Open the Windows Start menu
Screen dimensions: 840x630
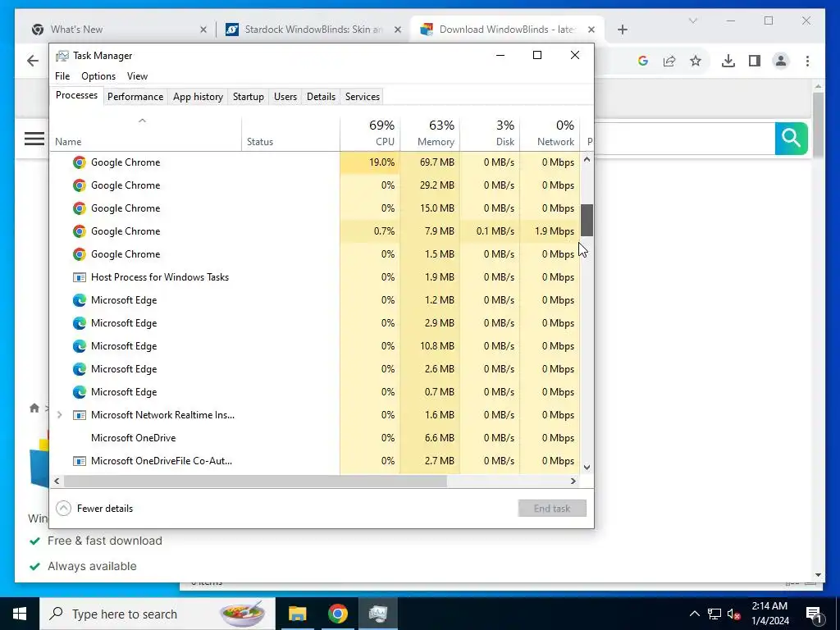pyautogui.click(x=20, y=614)
